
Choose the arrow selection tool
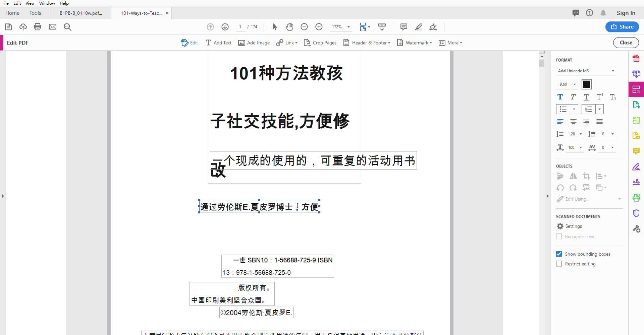(x=275, y=27)
